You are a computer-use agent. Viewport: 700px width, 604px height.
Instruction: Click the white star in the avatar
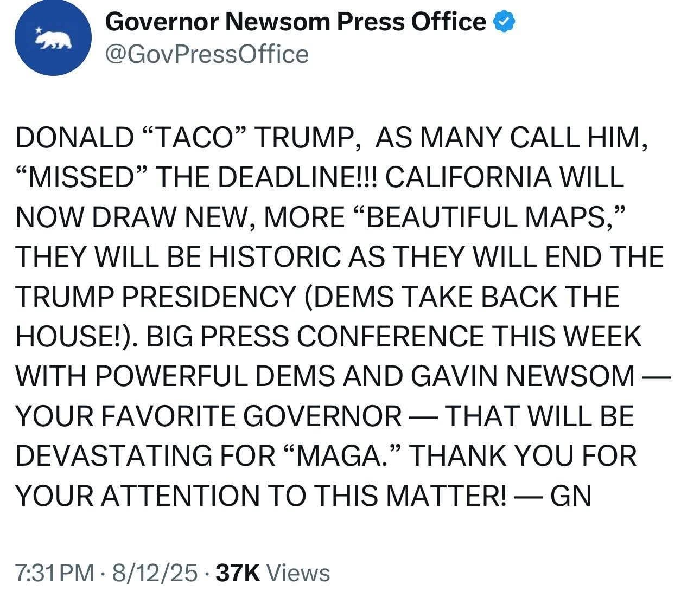coord(39,30)
